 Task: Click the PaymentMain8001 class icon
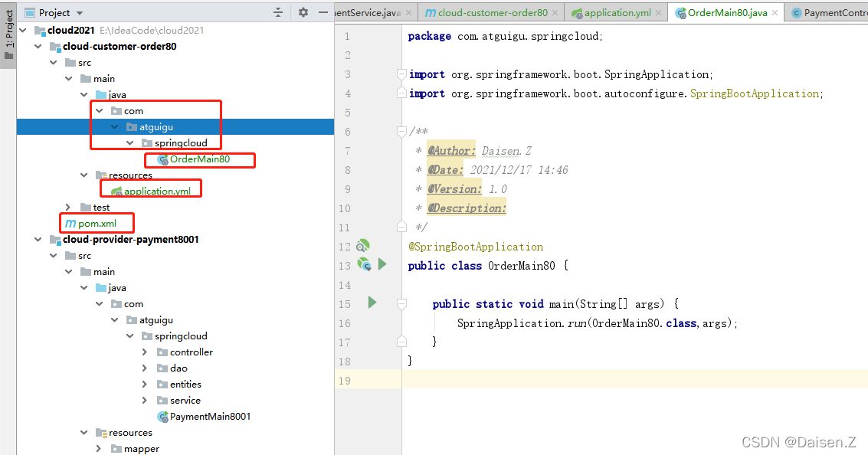pos(162,416)
